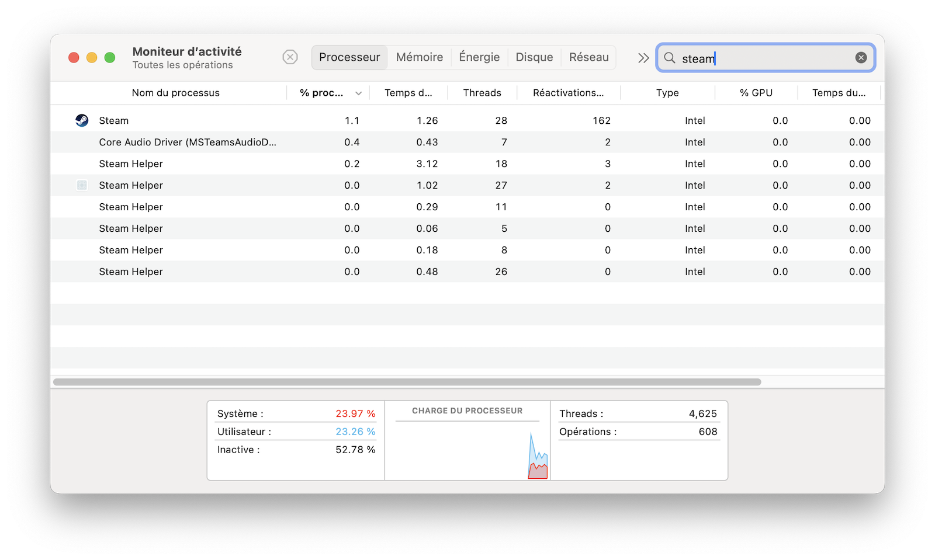Viewport: 935px width, 560px height.
Task: Click the Toutes les opérations subtitle
Action: click(182, 65)
